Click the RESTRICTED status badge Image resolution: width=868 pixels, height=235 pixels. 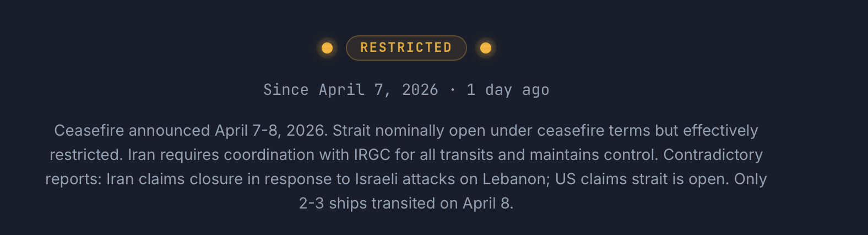[406, 48]
